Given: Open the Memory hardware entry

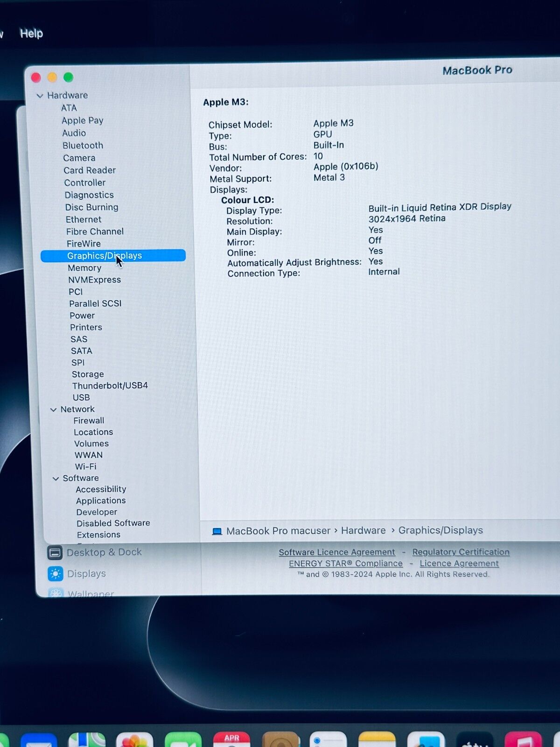Looking at the screenshot, I should (84, 268).
